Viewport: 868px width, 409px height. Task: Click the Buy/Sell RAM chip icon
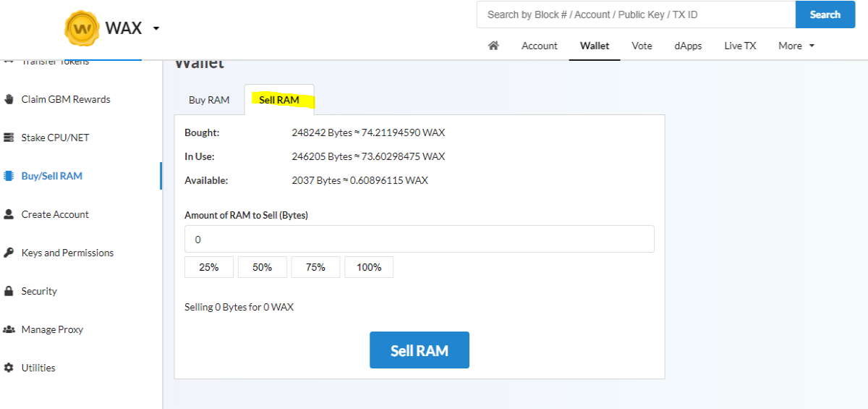point(9,176)
